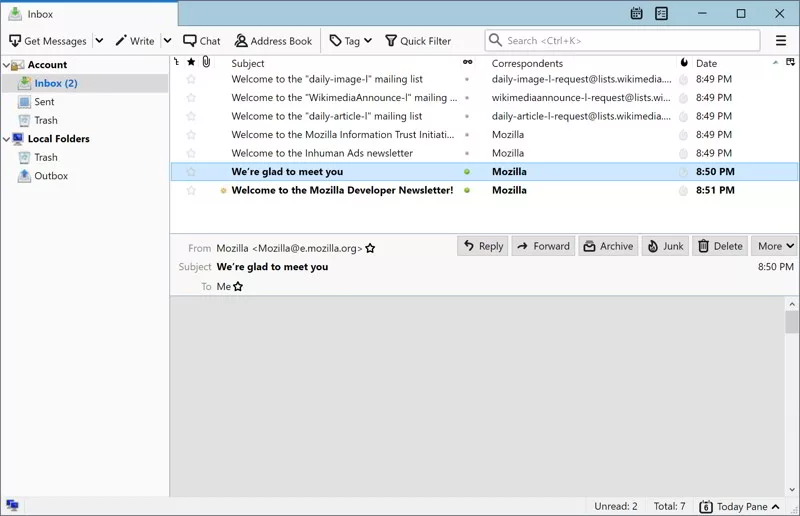
Task: Mark the selected message as Junk
Action: point(665,246)
